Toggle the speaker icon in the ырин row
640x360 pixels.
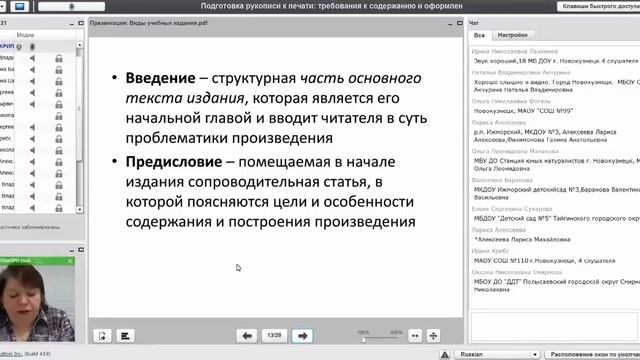32,104
